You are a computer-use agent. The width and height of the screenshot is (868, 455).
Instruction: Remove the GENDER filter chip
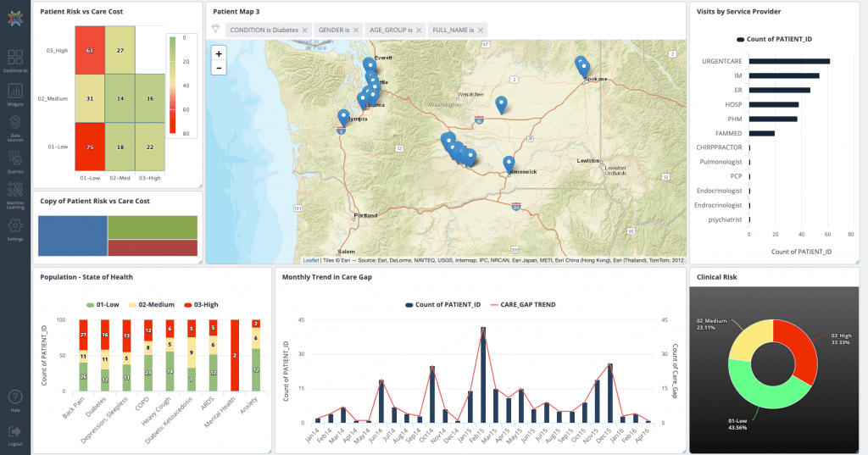[357, 30]
